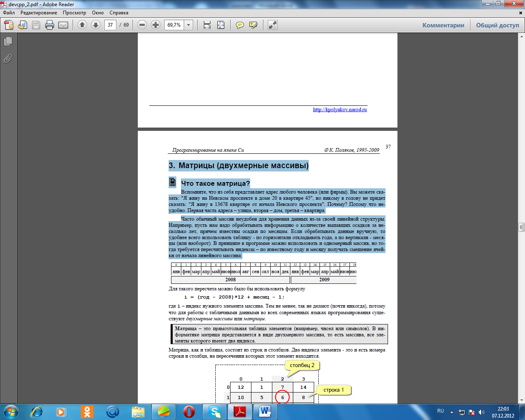This screenshot has width=525, height=420.
Task: Click the total page count "69"
Action: pyautogui.click(x=126, y=25)
